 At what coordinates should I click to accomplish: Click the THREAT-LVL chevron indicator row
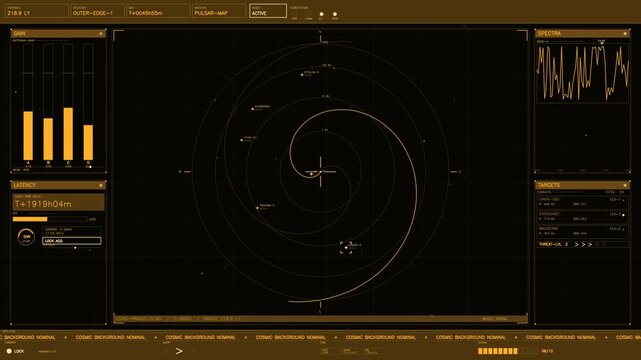[x=582, y=244]
